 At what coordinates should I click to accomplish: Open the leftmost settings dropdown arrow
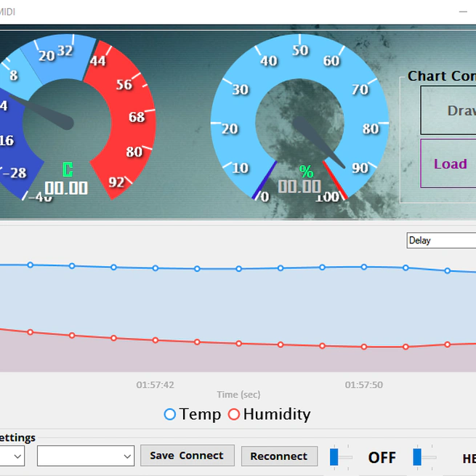[x=17, y=456]
